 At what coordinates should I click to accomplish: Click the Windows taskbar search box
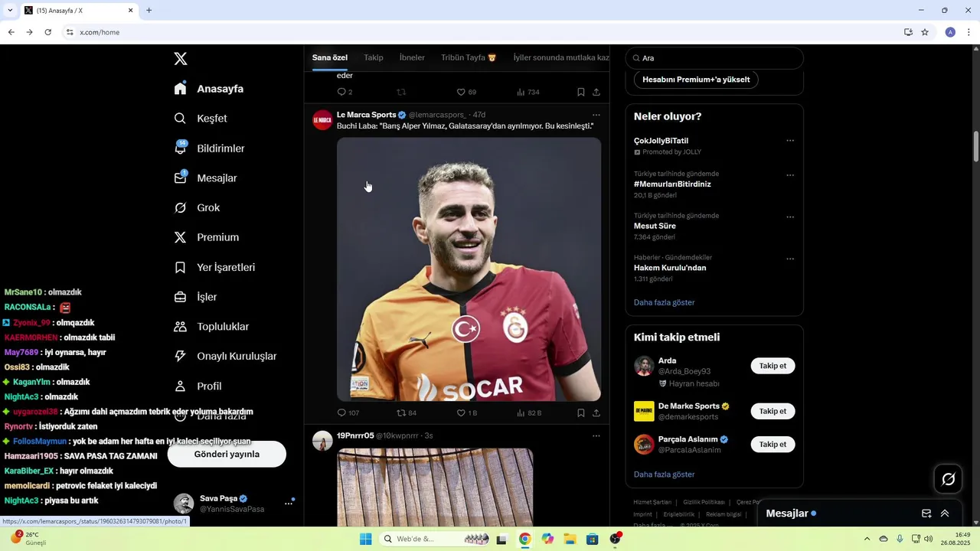pos(435,539)
